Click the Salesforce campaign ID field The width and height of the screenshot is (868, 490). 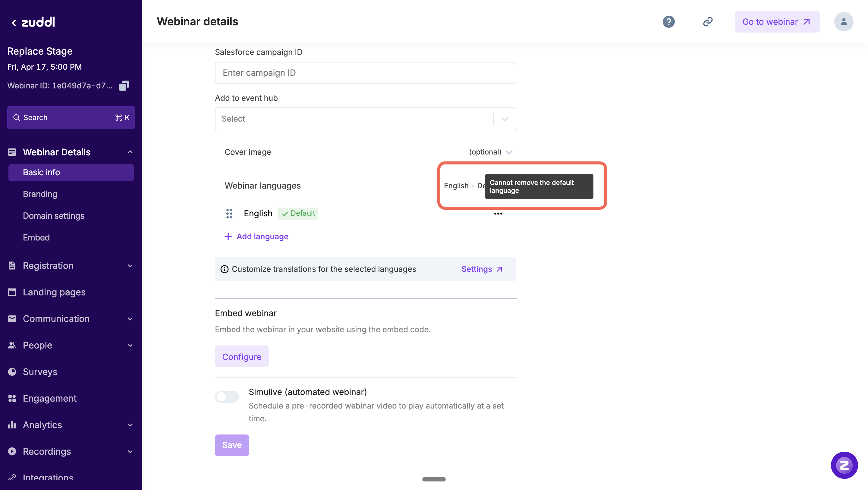[365, 73]
